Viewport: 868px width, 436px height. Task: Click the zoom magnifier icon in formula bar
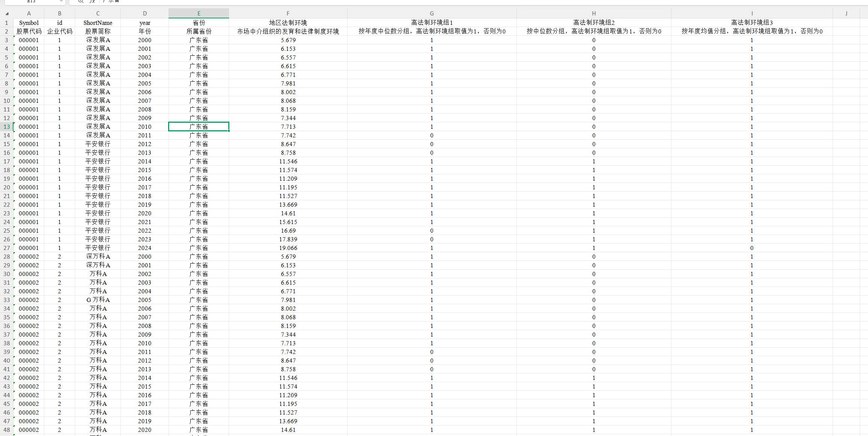(x=80, y=2)
